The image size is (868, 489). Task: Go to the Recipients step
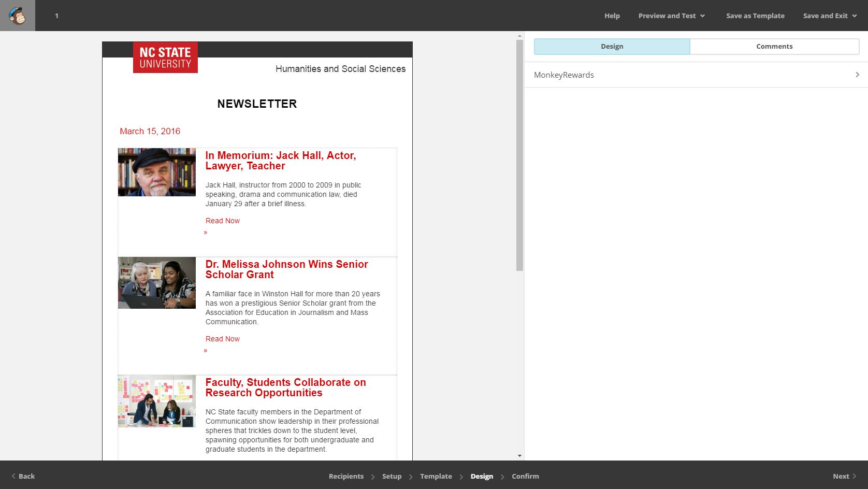point(346,476)
